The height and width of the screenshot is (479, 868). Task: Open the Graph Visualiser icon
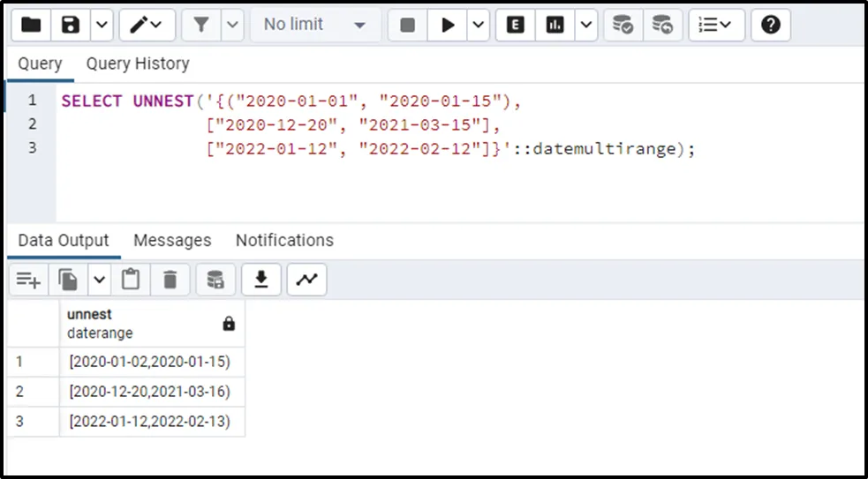click(x=306, y=280)
